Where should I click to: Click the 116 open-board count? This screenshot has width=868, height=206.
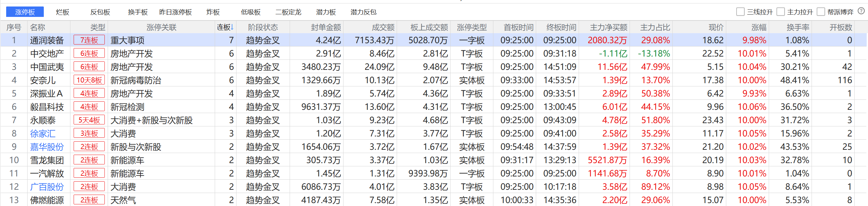pyautogui.click(x=845, y=80)
